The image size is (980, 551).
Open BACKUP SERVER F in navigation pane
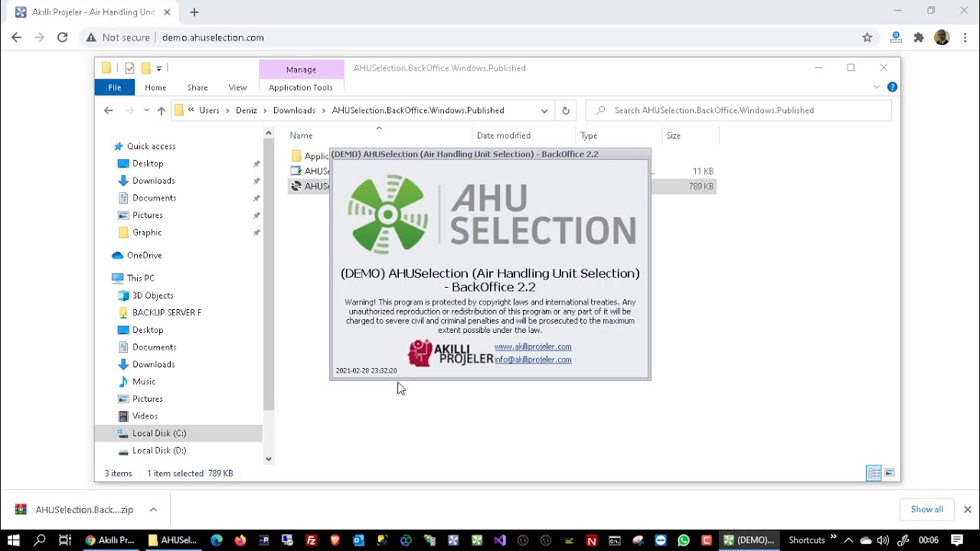[x=166, y=313]
